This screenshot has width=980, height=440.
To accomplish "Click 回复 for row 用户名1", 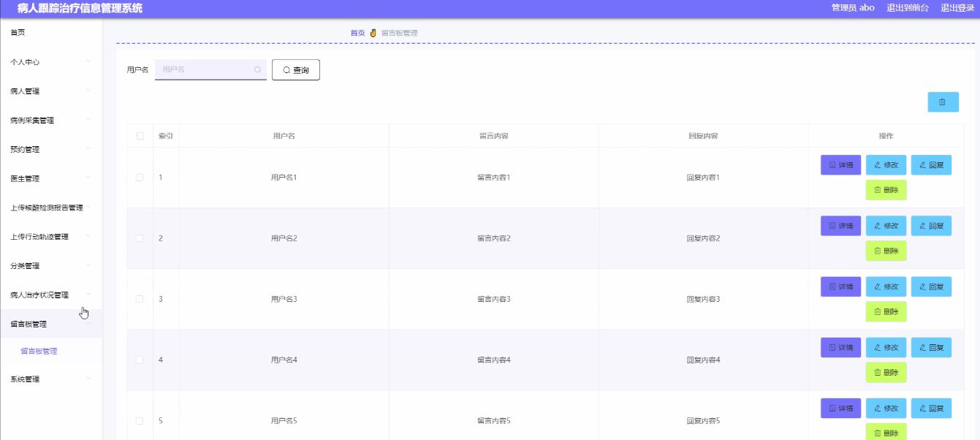I will point(932,165).
